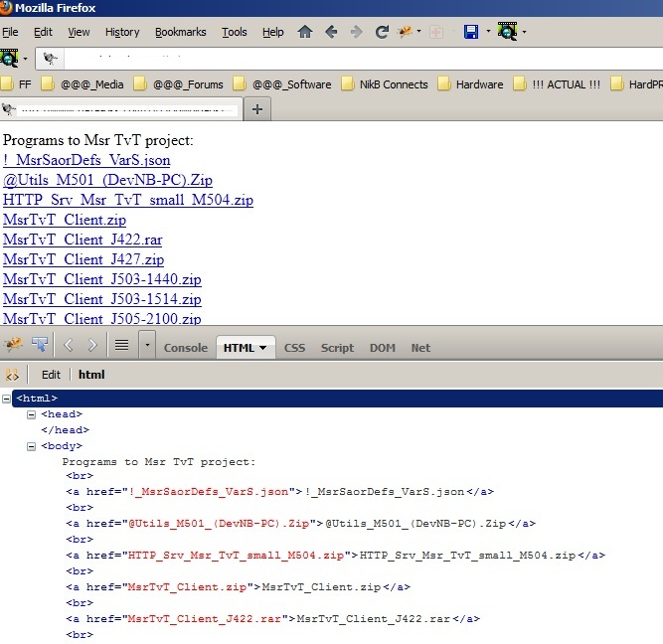Download MsrTvT_Client_J422.rar link
This screenshot has height=644, width=663.
click(x=83, y=240)
